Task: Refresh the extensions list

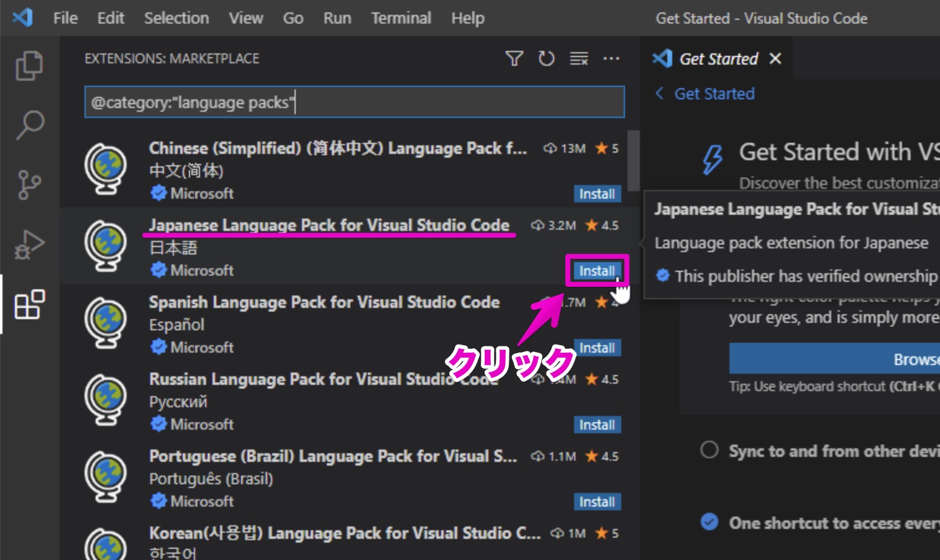Action: click(547, 58)
